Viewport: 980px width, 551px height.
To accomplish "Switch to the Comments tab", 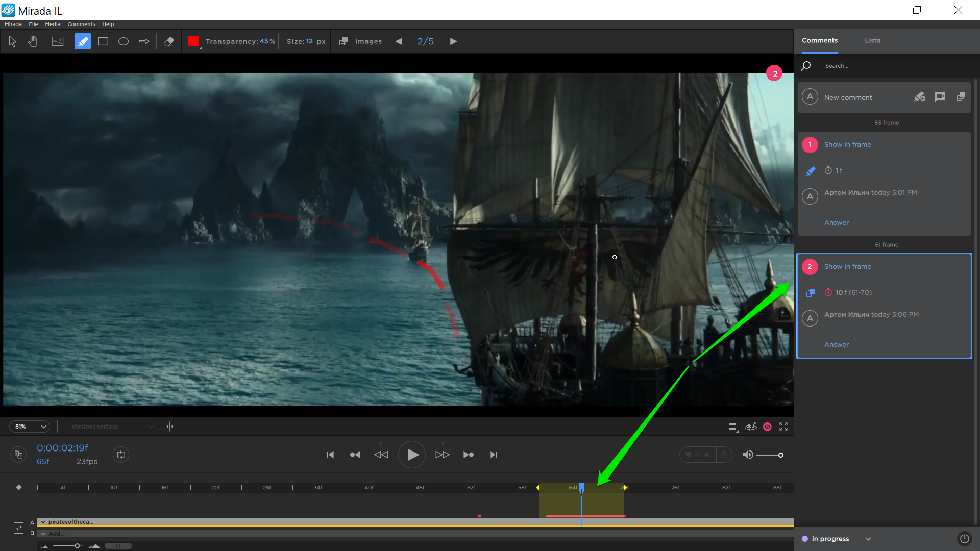I will point(819,40).
